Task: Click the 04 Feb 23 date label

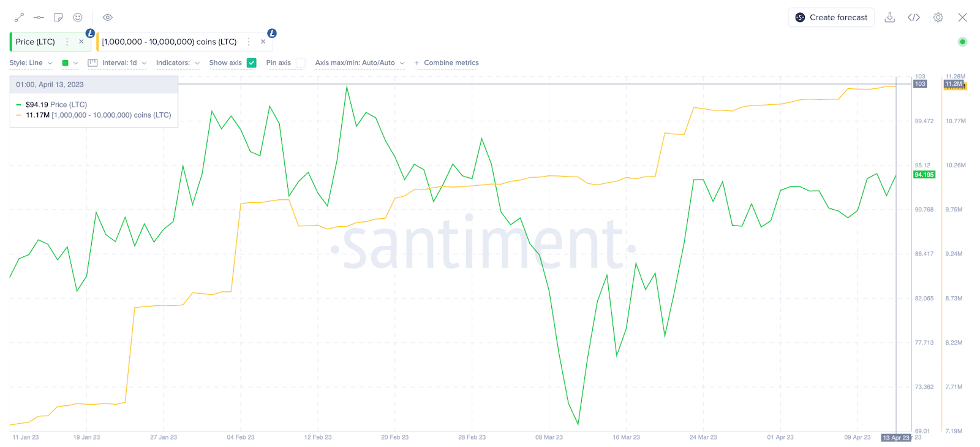Action: click(241, 438)
